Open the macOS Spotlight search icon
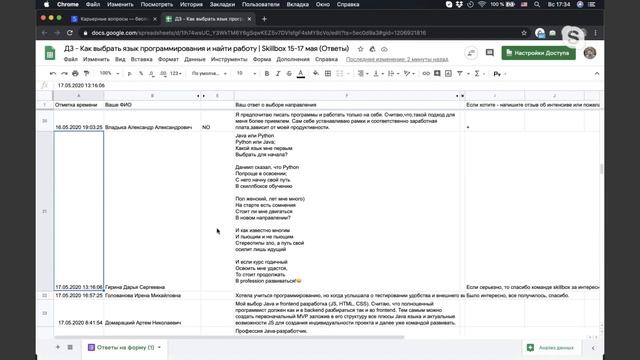Image resolution: width=640 pixels, height=360 pixels. (x=537, y=4)
